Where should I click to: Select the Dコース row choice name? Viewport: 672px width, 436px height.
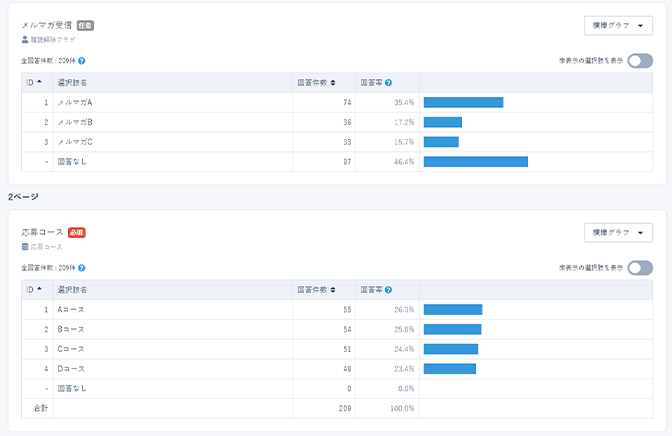tap(70, 369)
